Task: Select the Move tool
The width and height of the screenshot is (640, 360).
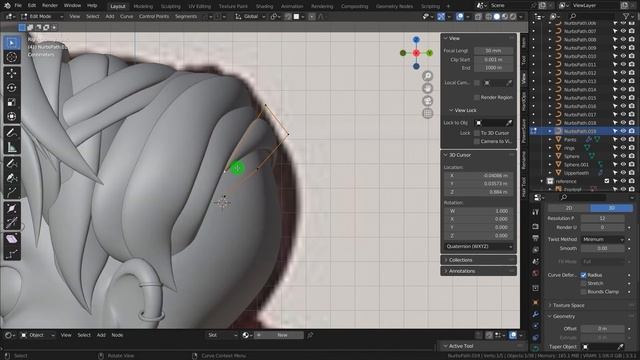Action: [x=12, y=73]
